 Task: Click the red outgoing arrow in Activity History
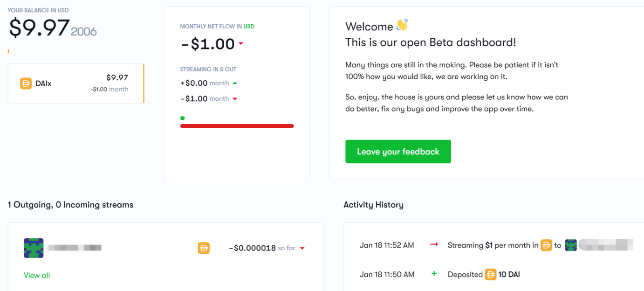[x=434, y=245]
